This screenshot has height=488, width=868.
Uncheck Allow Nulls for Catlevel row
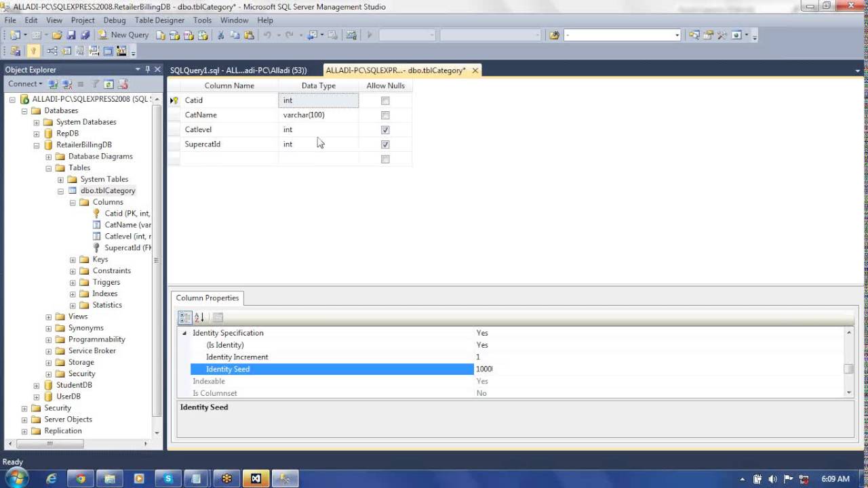coord(385,129)
